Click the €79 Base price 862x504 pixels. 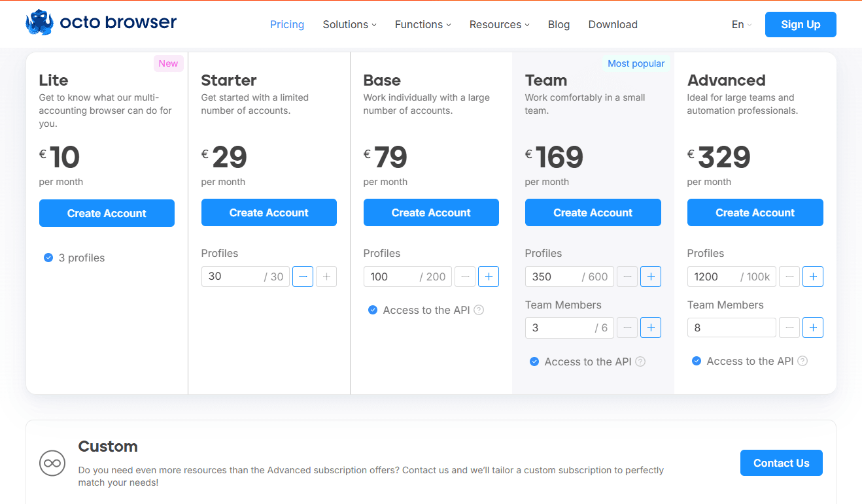[x=386, y=158]
